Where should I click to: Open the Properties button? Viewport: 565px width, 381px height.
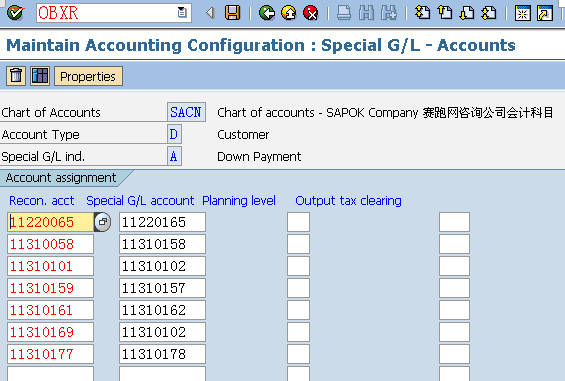(x=88, y=76)
